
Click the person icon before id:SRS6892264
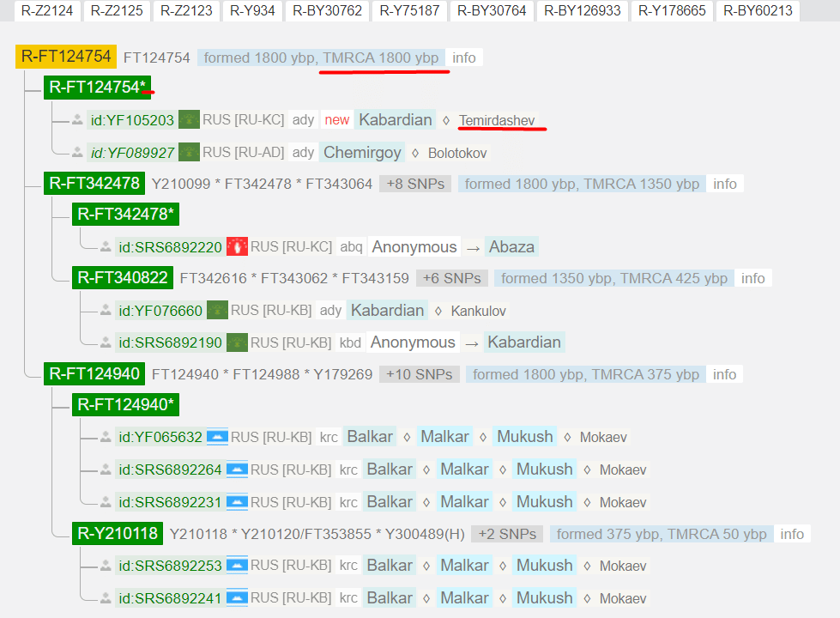pos(106,470)
